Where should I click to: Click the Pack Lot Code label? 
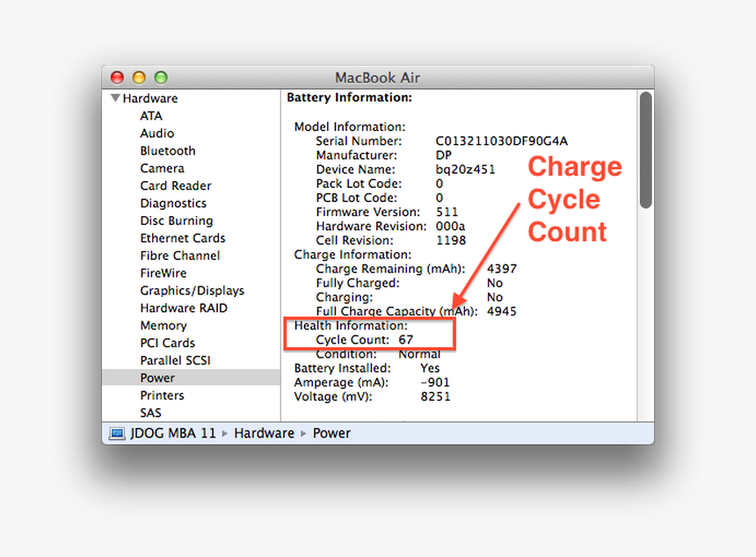pyautogui.click(x=359, y=184)
